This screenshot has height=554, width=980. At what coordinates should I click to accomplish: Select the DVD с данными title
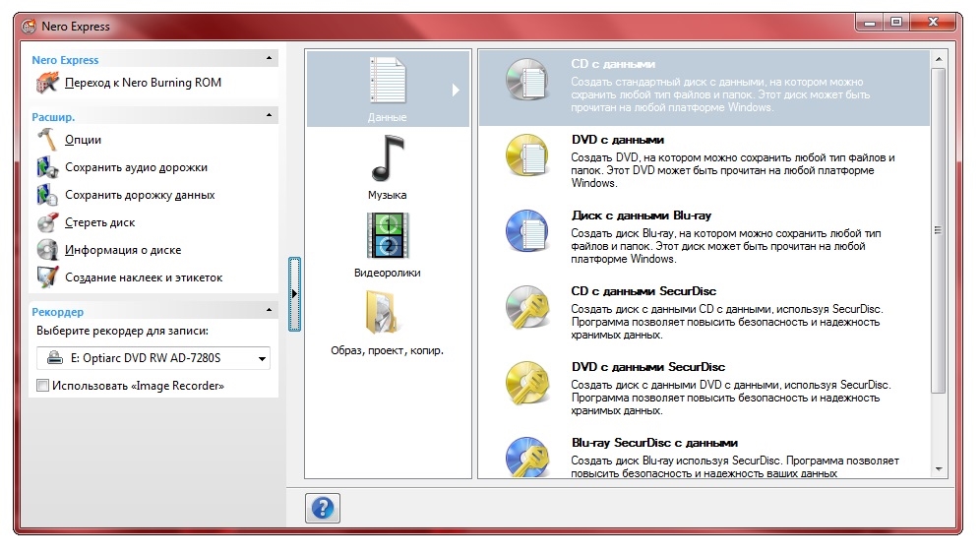pos(618,140)
